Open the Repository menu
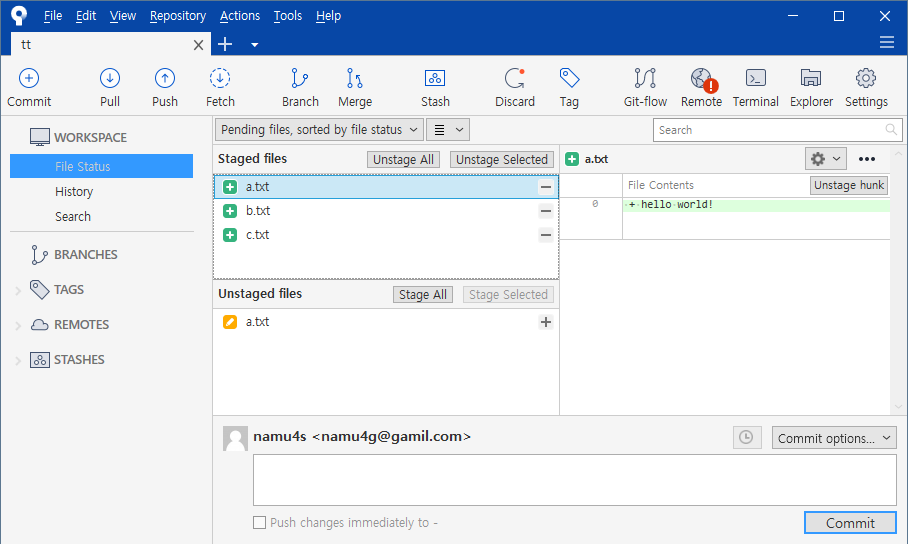 177,16
